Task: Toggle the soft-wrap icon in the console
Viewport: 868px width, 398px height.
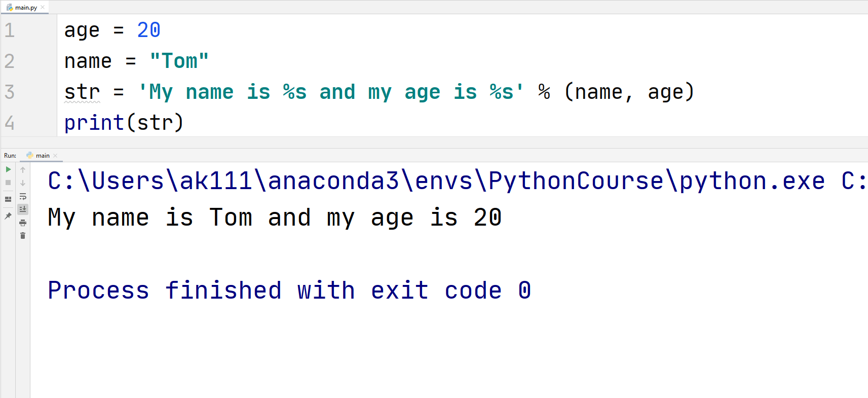Action: pos(23,196)
